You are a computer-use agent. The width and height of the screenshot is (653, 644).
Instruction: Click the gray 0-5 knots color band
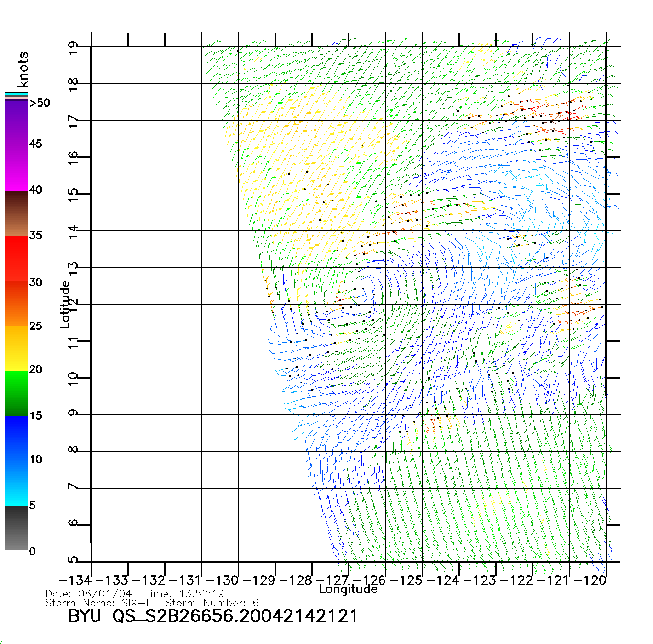click(x=16, y=528)
